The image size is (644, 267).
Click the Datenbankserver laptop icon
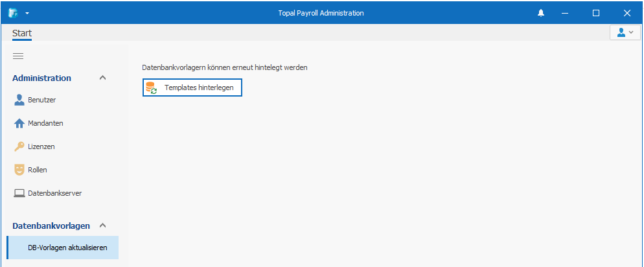[x=19, y=193]
